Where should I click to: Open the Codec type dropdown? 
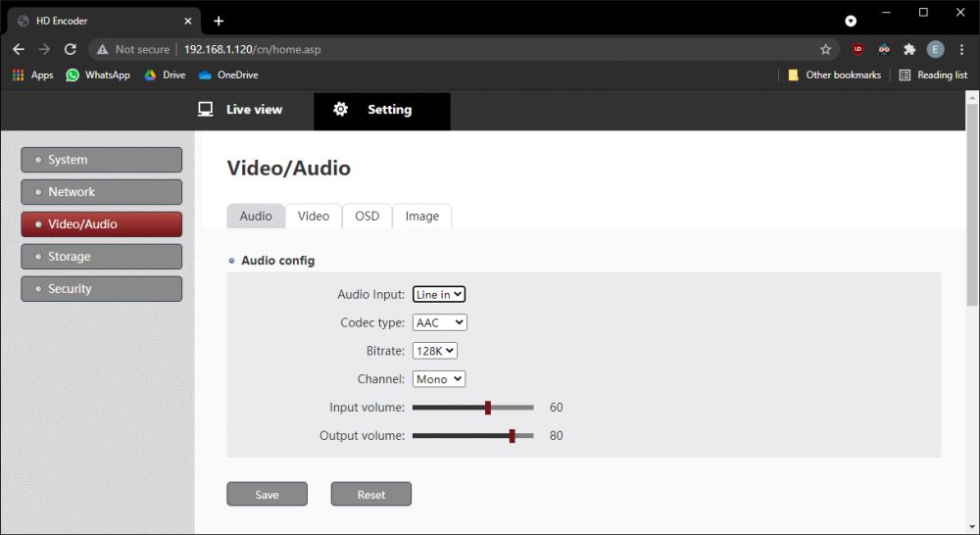pyautogui.click(x=439, y=322)
